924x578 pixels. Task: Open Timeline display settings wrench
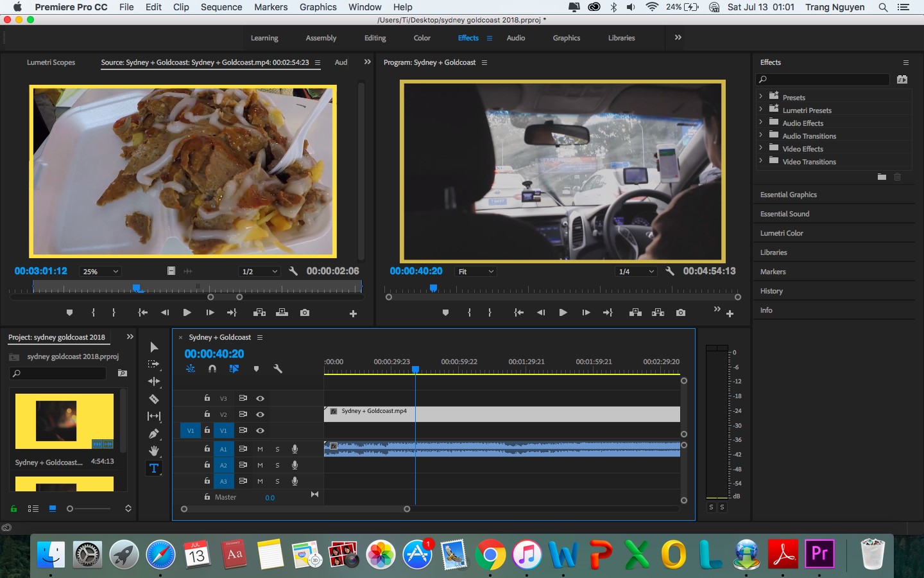tap(278, 369)
